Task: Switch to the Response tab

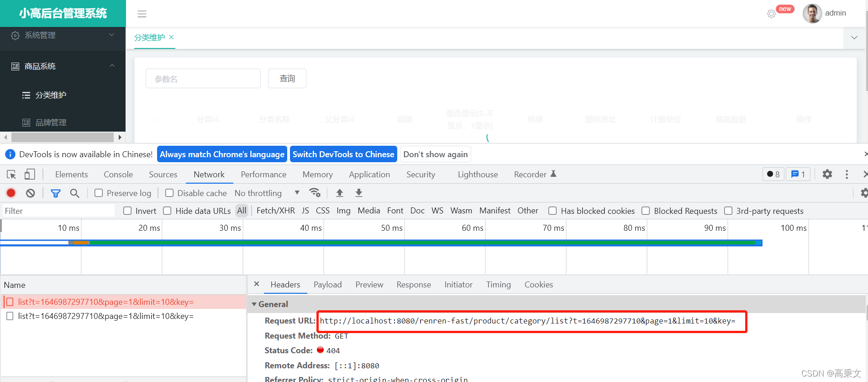Action: click(x=414, y=284)
